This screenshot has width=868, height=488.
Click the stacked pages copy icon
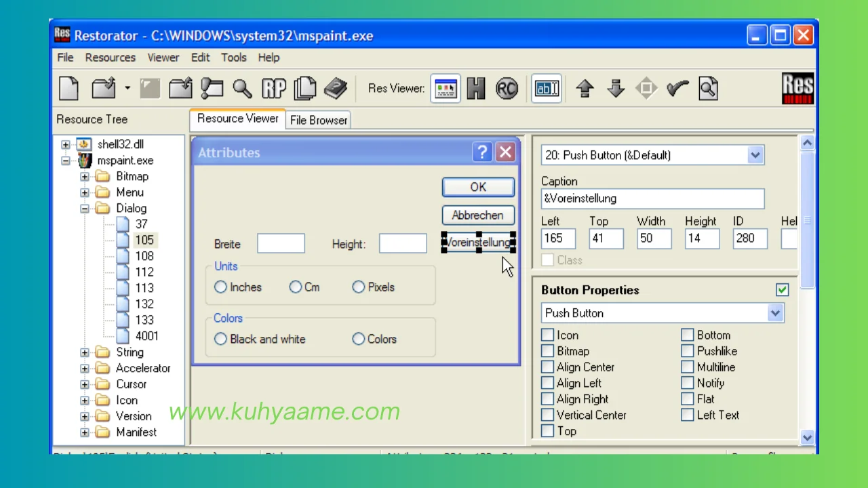pos(305,88)
